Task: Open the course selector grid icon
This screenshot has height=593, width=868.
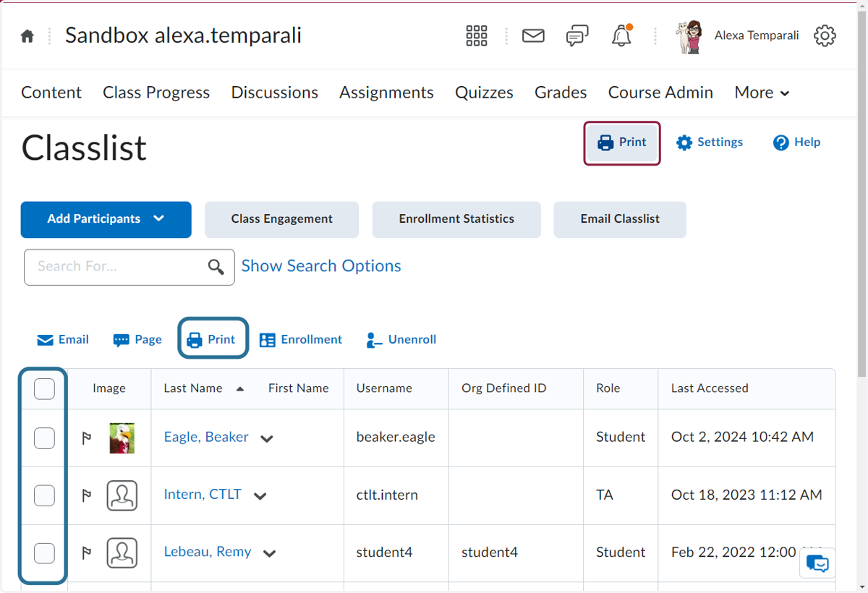Action: [477, 35]
